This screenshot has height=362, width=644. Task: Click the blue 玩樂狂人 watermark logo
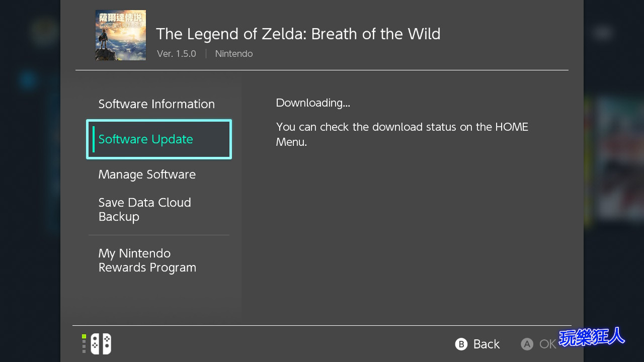(x=592, y=337)
